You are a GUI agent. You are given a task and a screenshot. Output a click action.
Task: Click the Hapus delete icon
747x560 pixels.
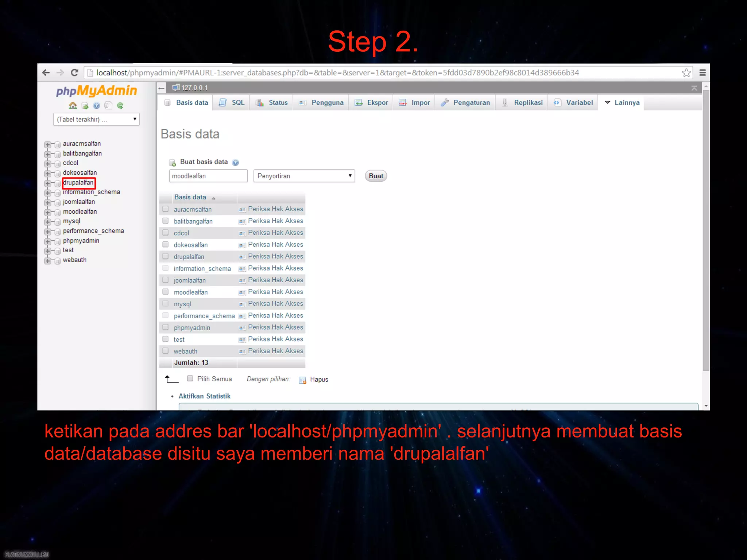(302, 380)
